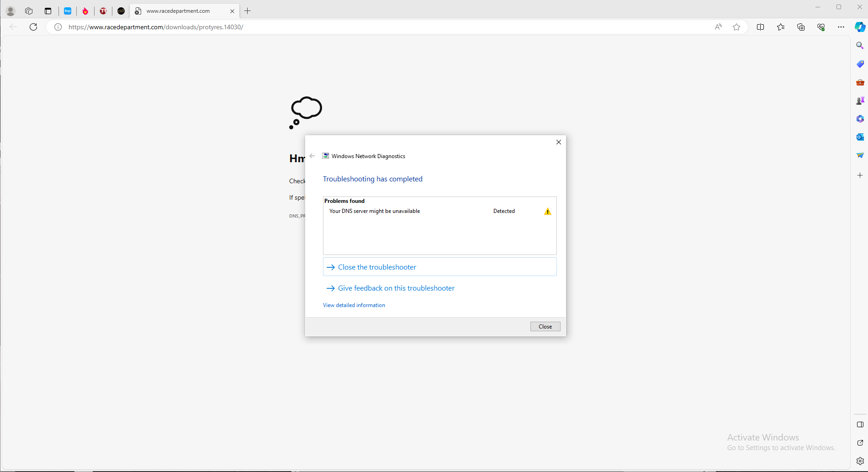Add this page to favorites star

[x=736, y=27]
